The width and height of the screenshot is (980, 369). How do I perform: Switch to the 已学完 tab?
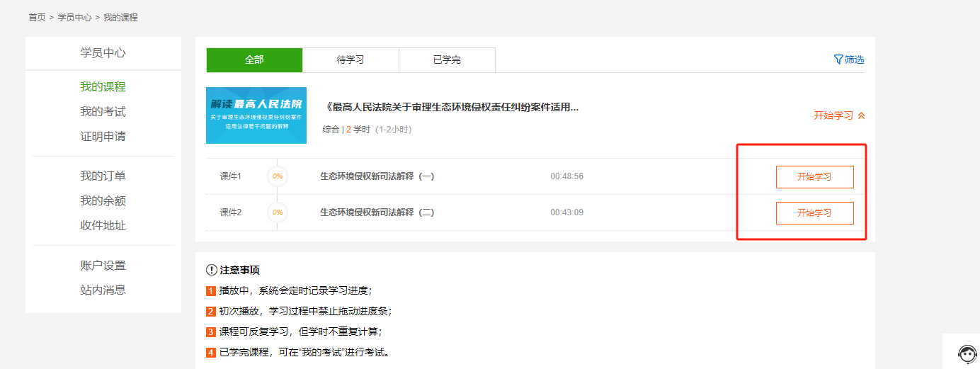pos(447,60)
